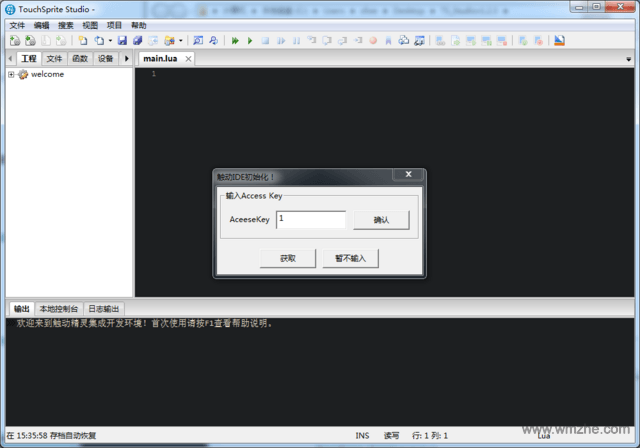Image resolution: width=640 pixels, height=448 pixels.
Task: Click the find magnifier icon in toolbar
Action: pyautogui.click(x=198, y=40)
